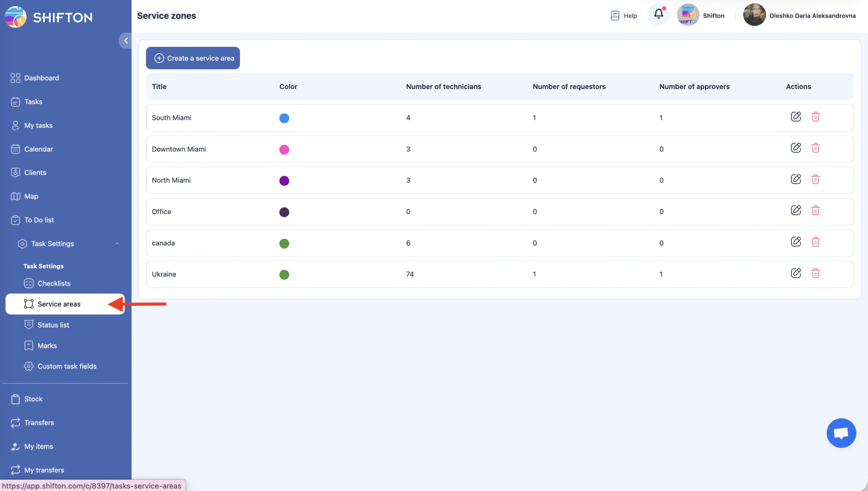Open the Help link
Image resolution: width=868 pixels, height=491 pixels.
tap(624, 16)
